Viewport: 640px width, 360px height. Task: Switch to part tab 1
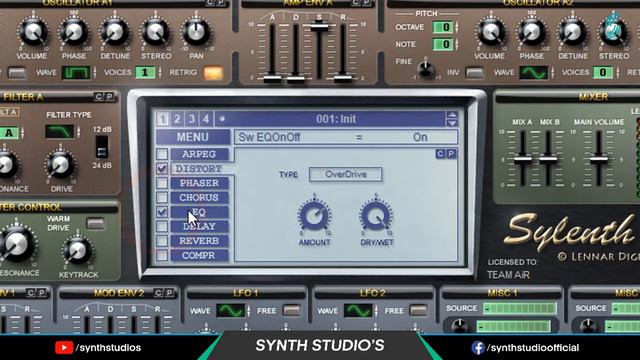[162, 119]
